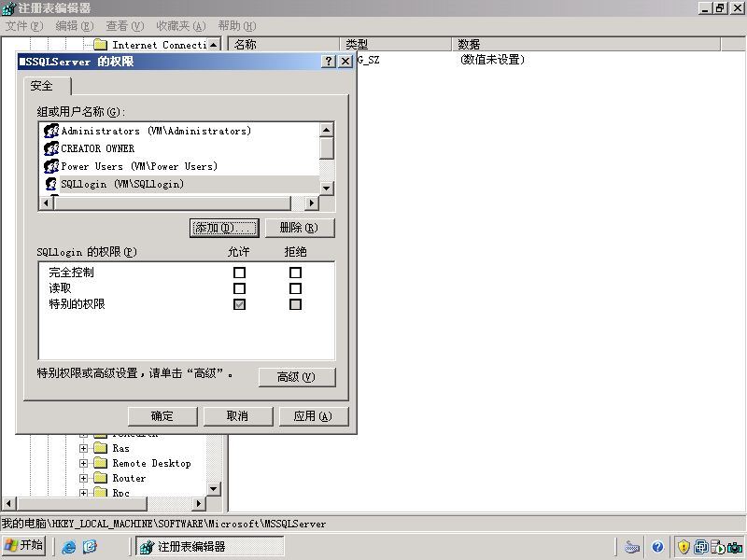Viewport: 747px width, 560px height.
Task: Click 确定 (OK) button
Action: (x=162, y=416)
